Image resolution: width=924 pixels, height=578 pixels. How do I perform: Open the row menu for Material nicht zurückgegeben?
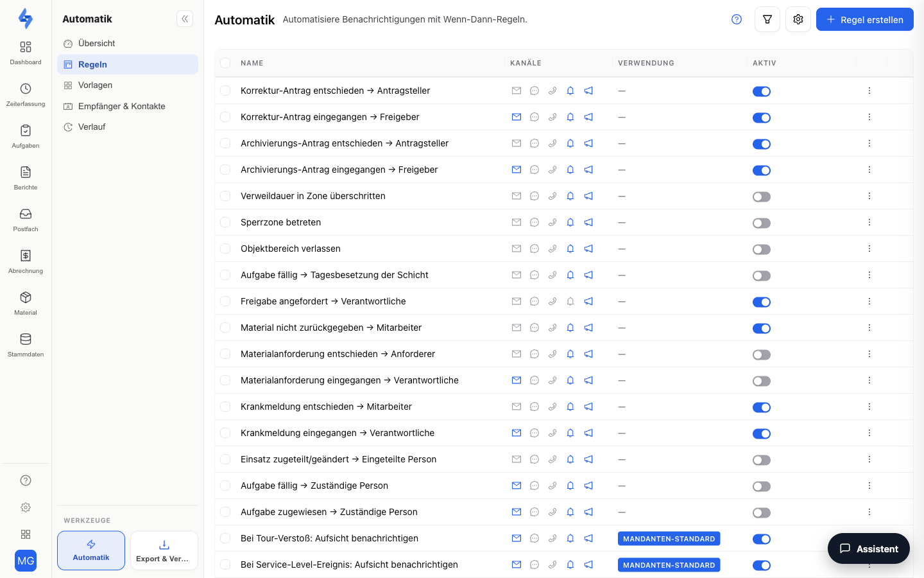[869, 328]
